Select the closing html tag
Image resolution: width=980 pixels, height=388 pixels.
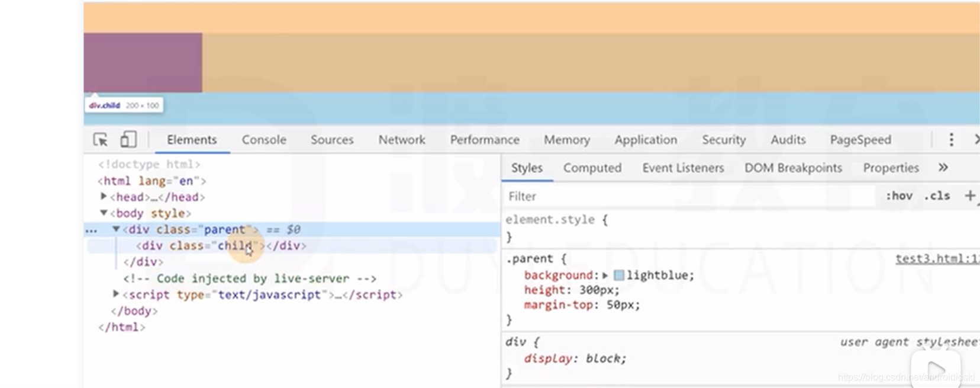pyautogui.click(x=121, y=327)
